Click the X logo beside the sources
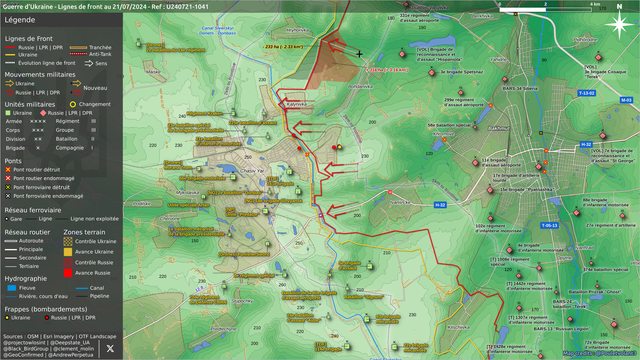This screenshot has height=360, width=640. tap(110, 348)
